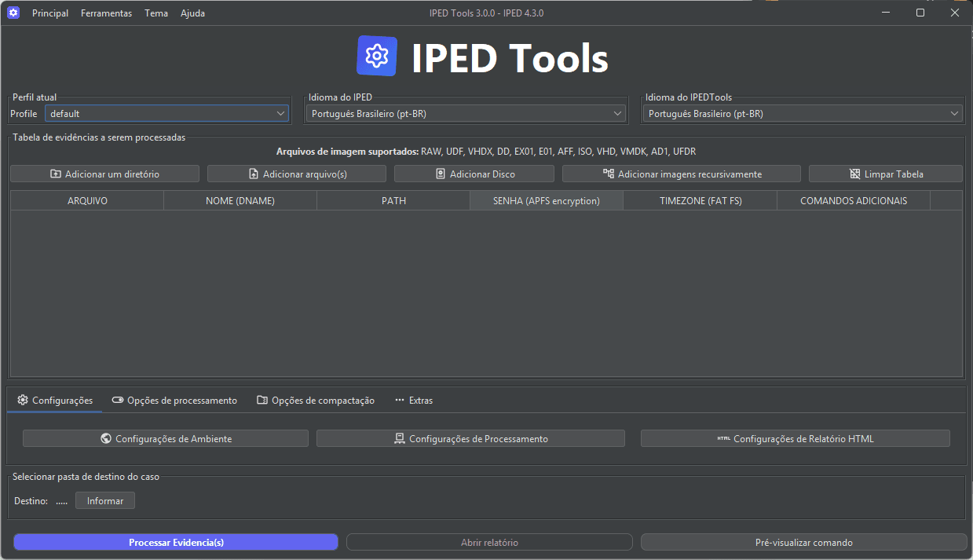The image size is (973, 560).
Task: Click the gear icon on the Configurações tab
Action: (23, 401)
